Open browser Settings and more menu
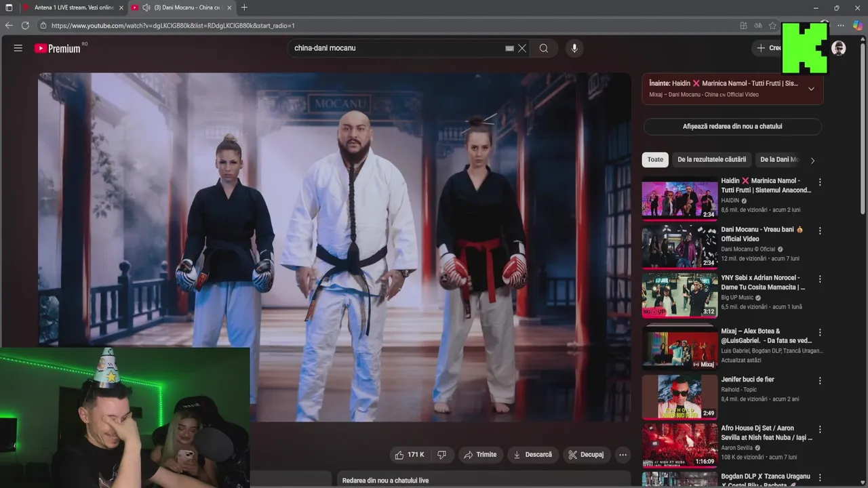The height and width of the screenshot is (488, 868). pos(841,26)
